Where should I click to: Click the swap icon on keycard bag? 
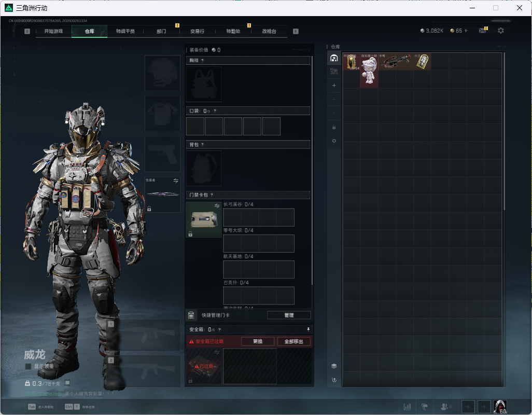coord(217,205)
